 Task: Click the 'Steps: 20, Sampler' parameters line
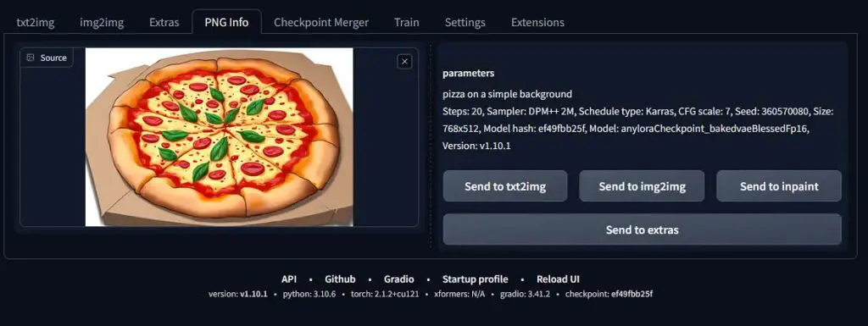638,111
